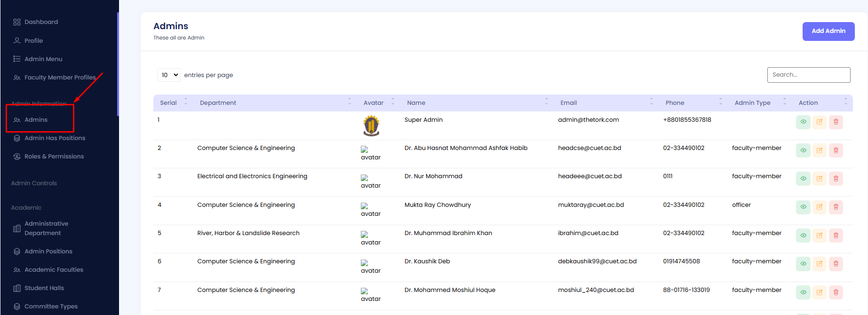Delete the Dr. Kaushik Deb admin entry
The width and height of the screenshot is (868, 315).
(x=836, y=264)
